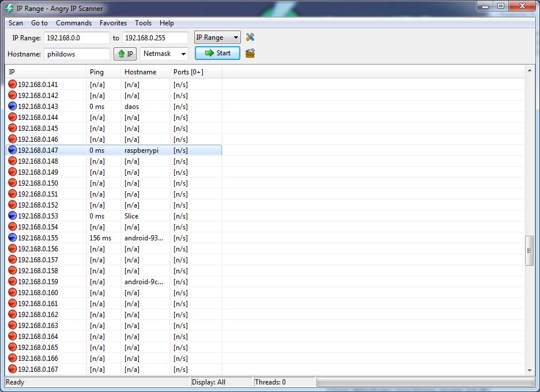Image resolution: width=540 pixels, height=392 pixels.
Task: Open Preferences using the wrench icon
Action: tap(250, 37)
